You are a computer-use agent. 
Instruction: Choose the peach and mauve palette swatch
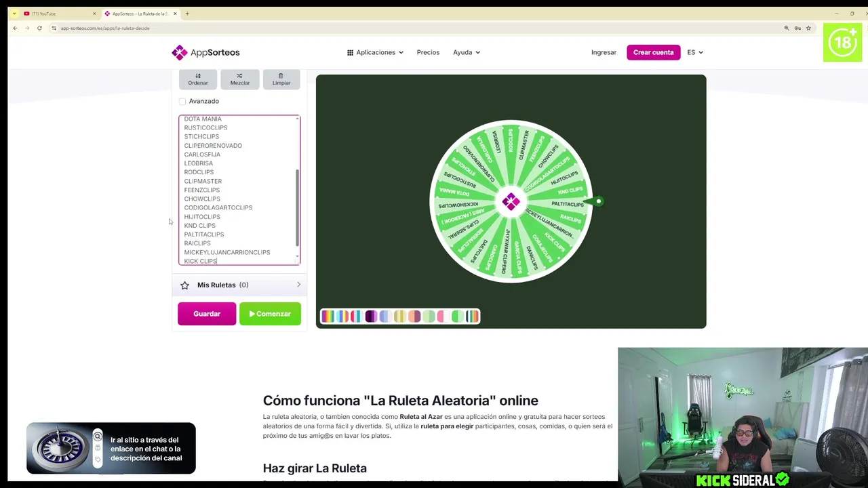(414, 316)
